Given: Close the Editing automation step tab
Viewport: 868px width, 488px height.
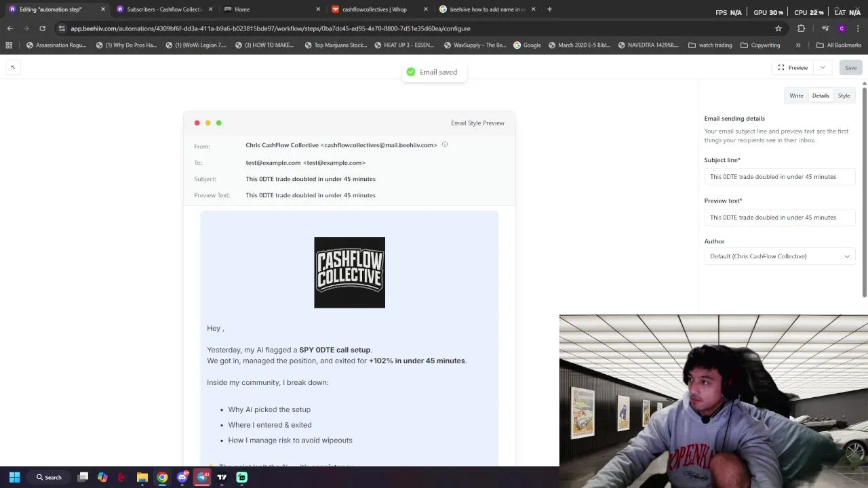Looking at the screenshot, I should (x=103, y=9).
